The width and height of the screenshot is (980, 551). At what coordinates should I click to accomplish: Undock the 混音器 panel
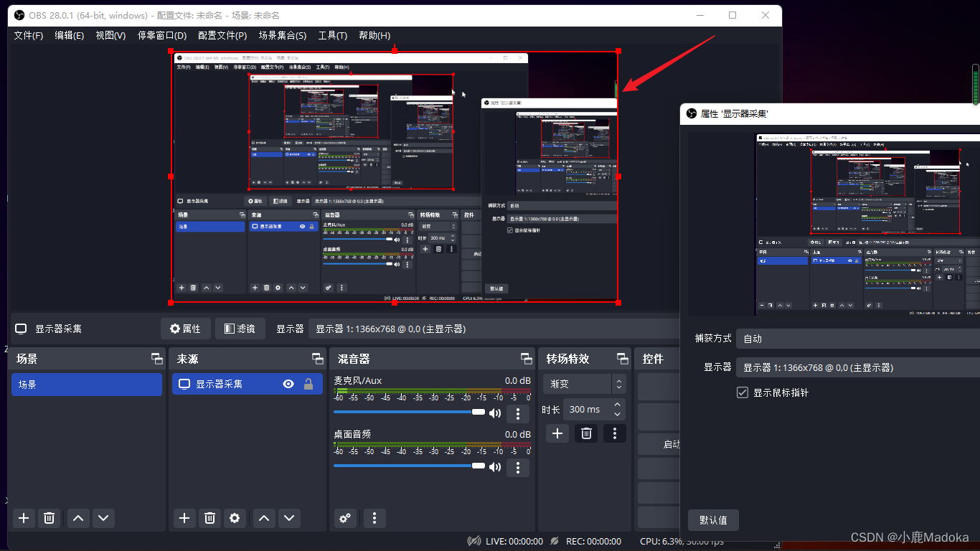[x=526, y=359]
